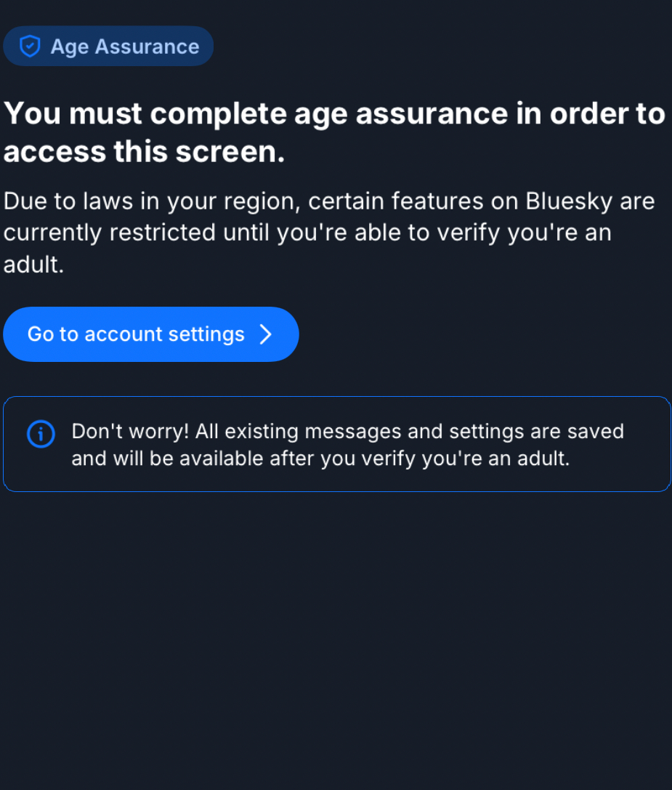
Task: Click the "You must complete age assurance" heading line
Action: tap(334, 114)
